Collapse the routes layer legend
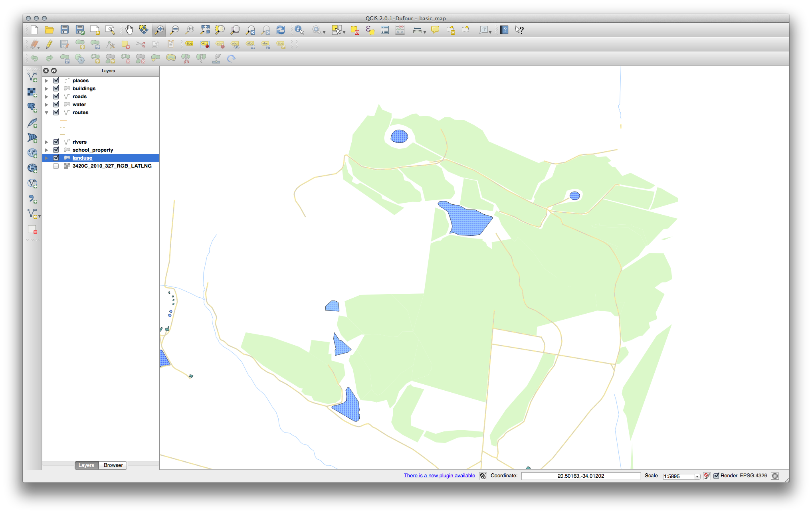 pyautogui.click(x=47, y=113)
